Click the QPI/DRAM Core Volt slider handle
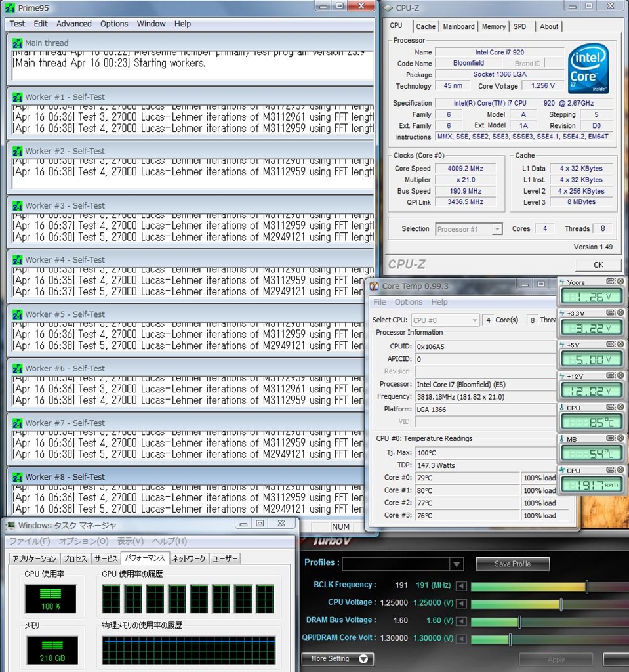This screenshot has height=672, width=629. click(x=510, y=639)
